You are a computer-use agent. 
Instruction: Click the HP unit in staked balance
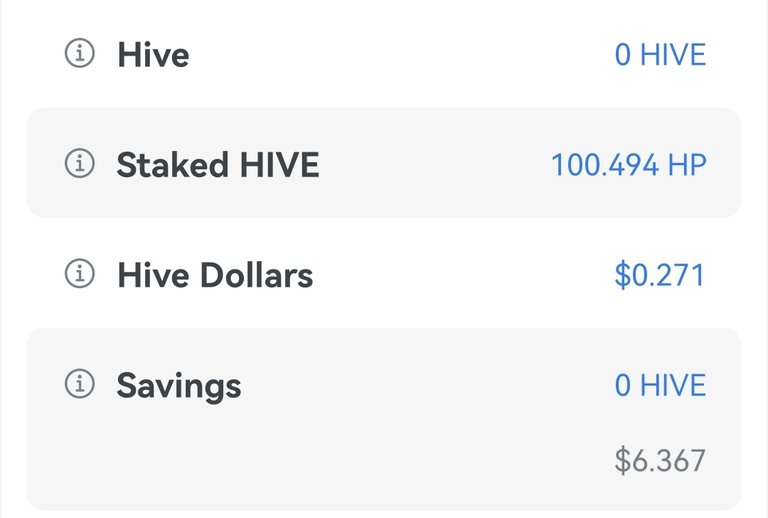click(x=687, y=165)
